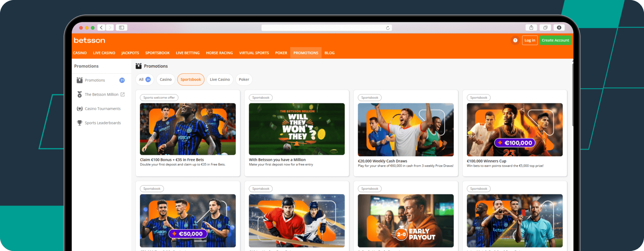Click the browser address bar
The width and height of the screenshot is (644, 251).
click(327, 28)
